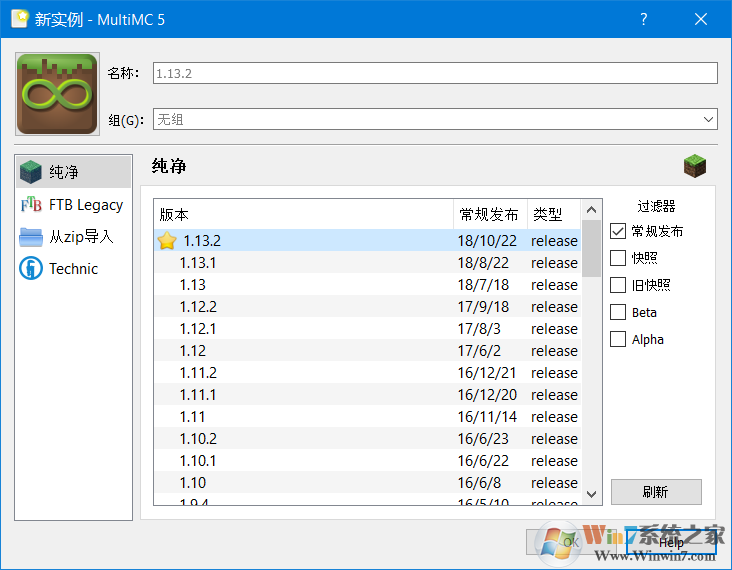
Task: Click the question mark help icon in title bar
Action: pos(644,20)
